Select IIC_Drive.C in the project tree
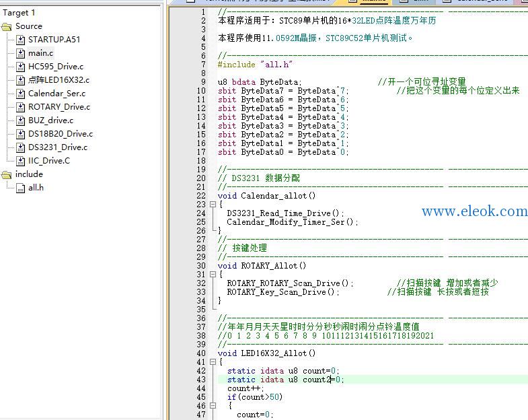The width and height of the screenshot is (528, 420). click(x=49, y=161)
